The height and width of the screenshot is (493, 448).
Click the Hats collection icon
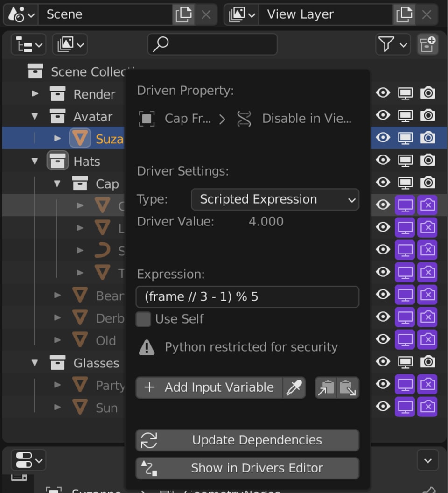coord(58,161)
